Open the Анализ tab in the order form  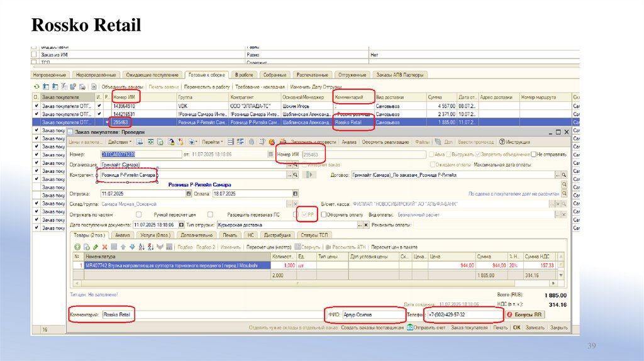(123, 235)
